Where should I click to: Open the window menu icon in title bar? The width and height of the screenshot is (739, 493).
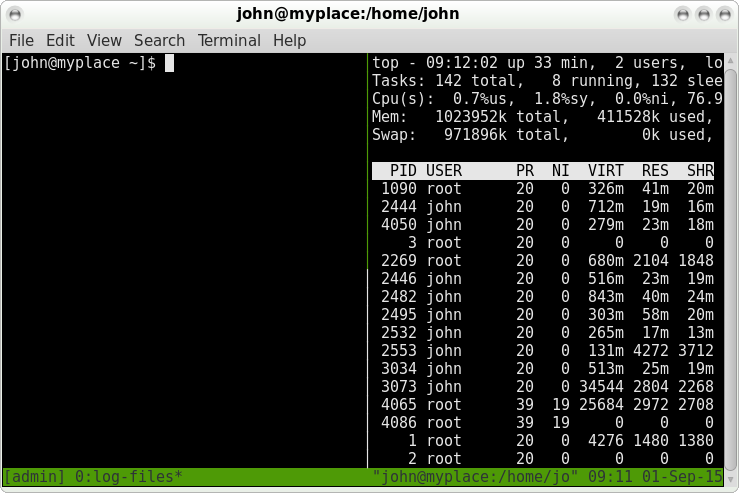click(16, 14)
